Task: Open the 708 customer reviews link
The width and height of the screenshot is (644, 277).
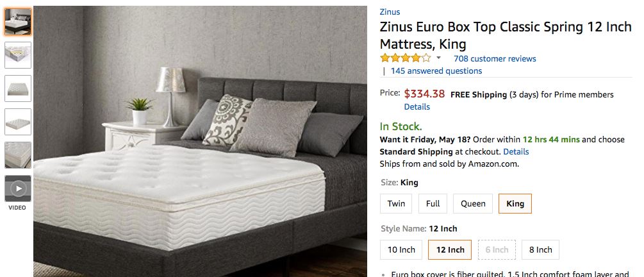Action: click(x=495, y=59)
